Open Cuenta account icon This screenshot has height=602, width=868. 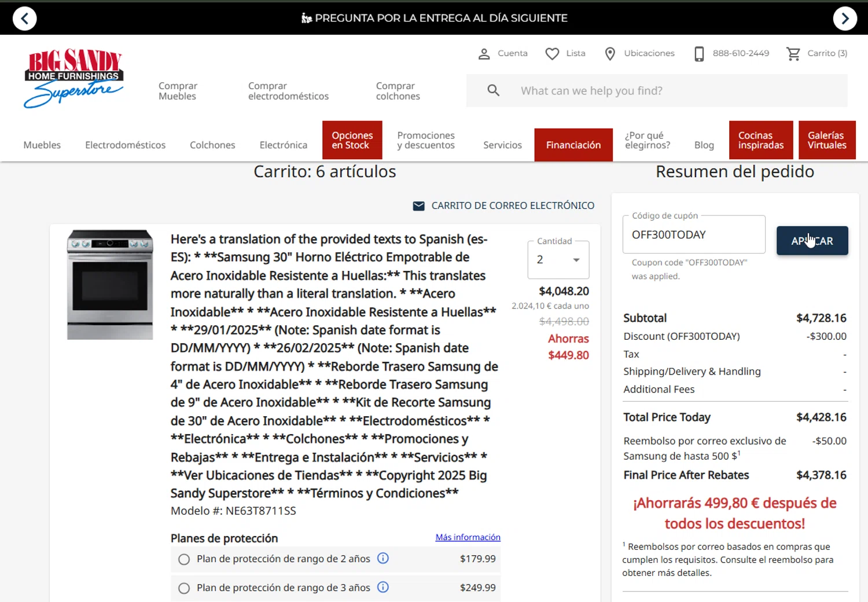[x=484, y=54]
